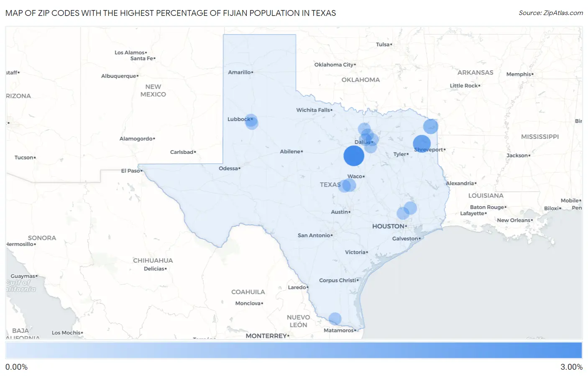Screen dimensions: 588x376
Task: Click the OKLAHOMA state label
Action: (x=360, y=80)
